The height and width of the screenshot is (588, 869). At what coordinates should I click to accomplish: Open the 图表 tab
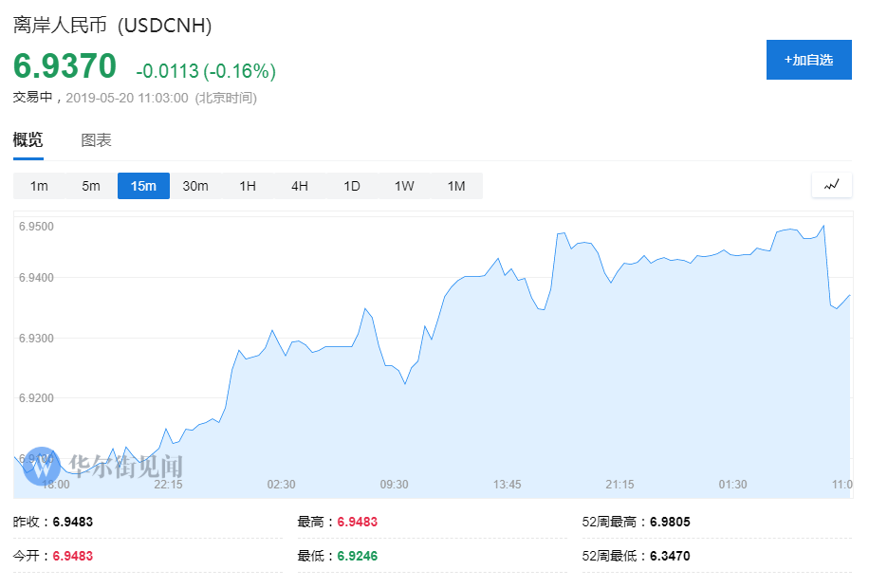[96, 140]
